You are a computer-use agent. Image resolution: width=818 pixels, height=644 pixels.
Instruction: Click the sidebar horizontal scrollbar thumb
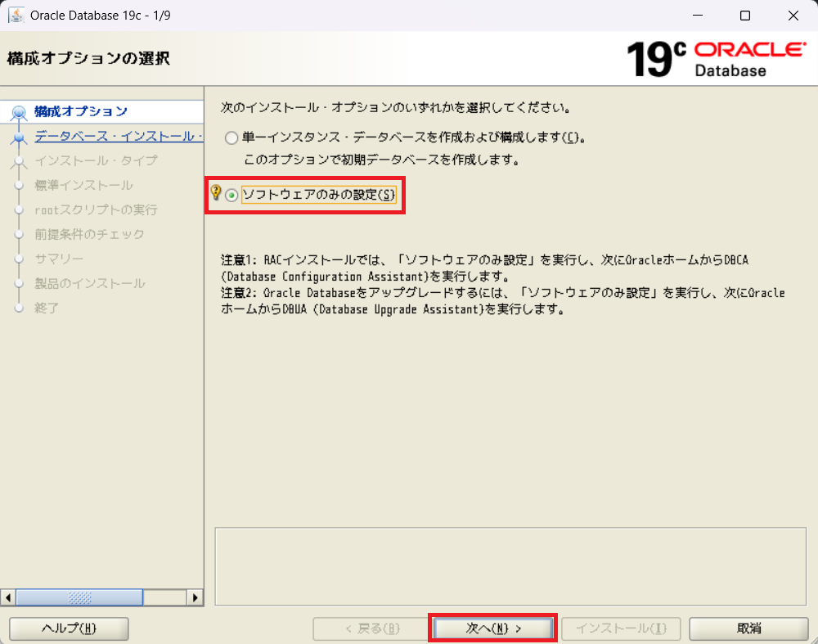(x=79, y=597)
